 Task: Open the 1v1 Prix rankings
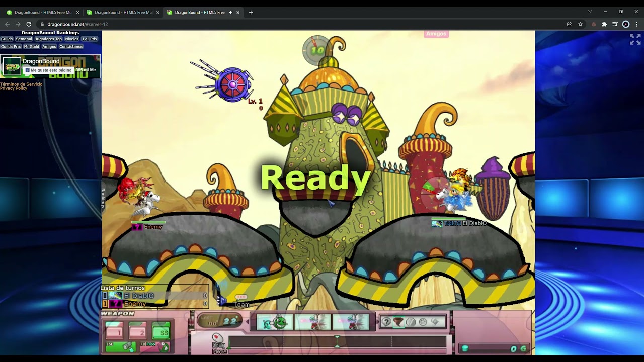(90, 39)
